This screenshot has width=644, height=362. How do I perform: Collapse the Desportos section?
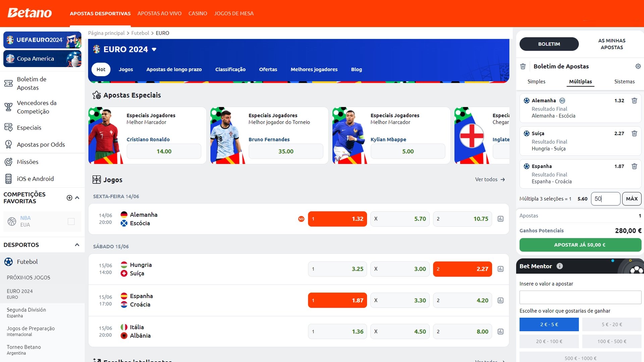click(x=77, y=245)
